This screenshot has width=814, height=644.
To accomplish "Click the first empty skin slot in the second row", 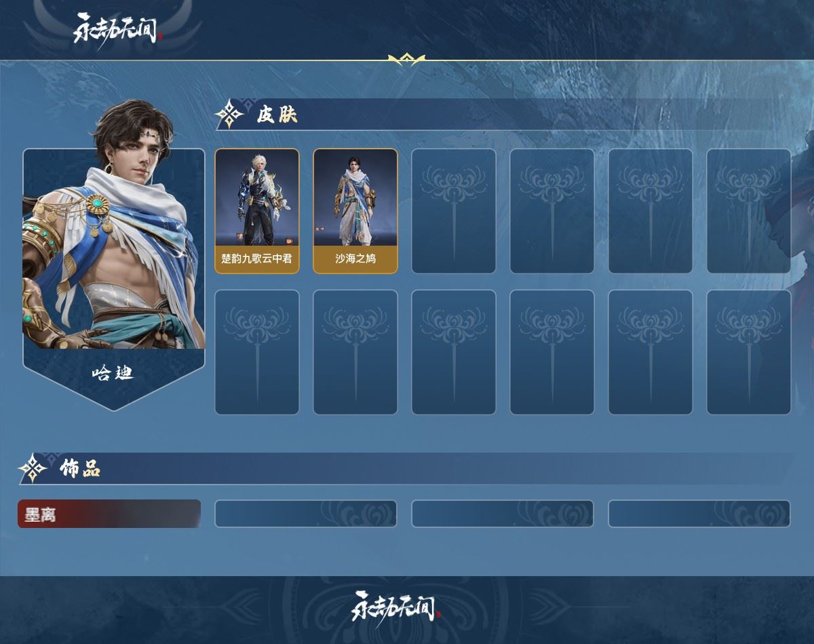I will (257, 352).
